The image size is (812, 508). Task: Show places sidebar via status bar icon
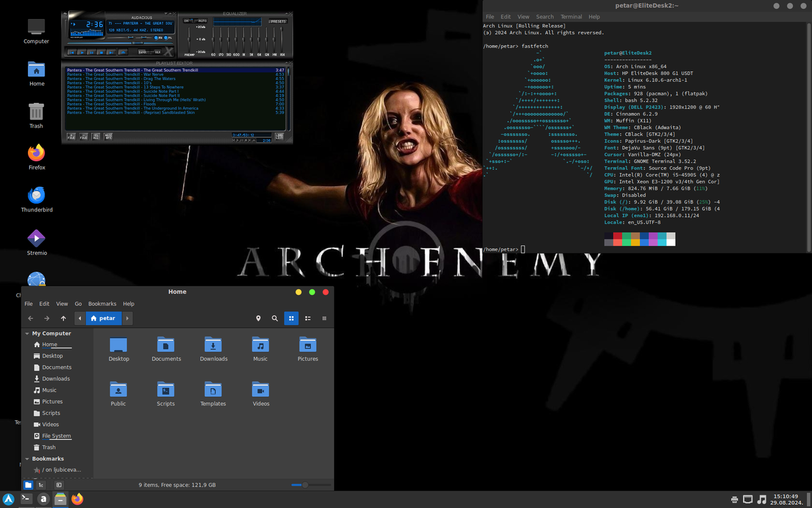pyautogui.click(x=28, y=485)
